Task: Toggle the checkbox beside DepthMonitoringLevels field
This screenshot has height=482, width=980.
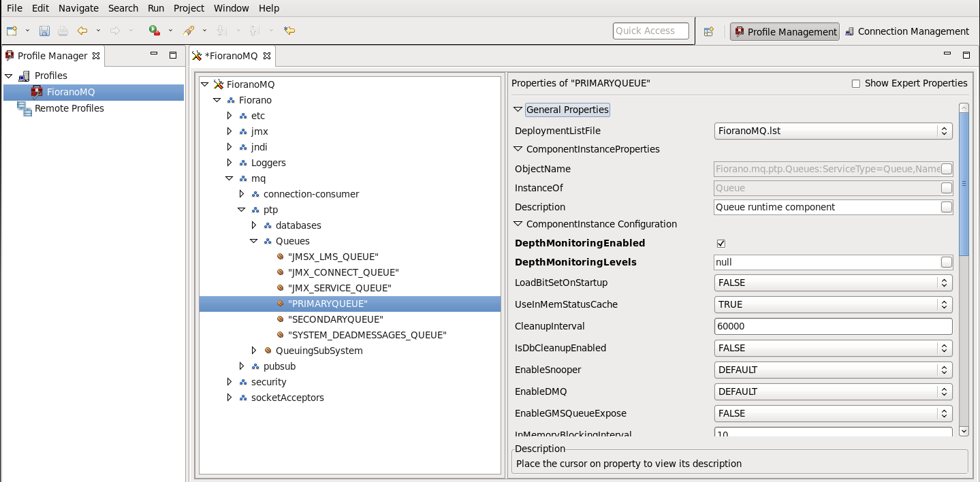Action: point(946,262)
